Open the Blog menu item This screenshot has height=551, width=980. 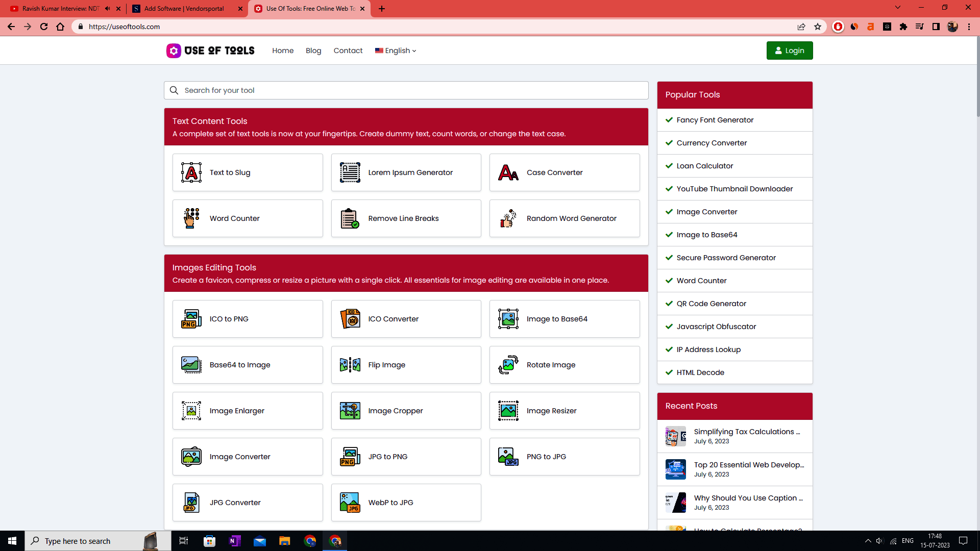pos(313,51)
